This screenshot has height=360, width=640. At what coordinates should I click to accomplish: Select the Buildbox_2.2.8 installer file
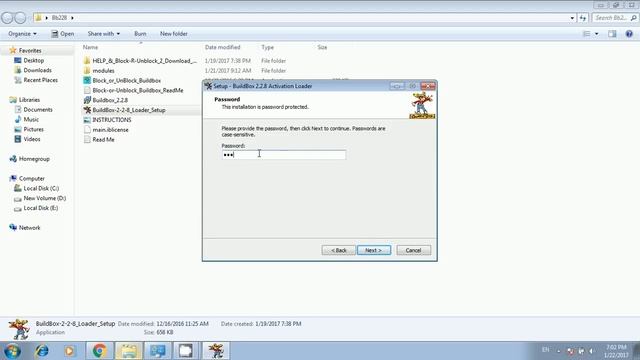[x=106, y=100]
